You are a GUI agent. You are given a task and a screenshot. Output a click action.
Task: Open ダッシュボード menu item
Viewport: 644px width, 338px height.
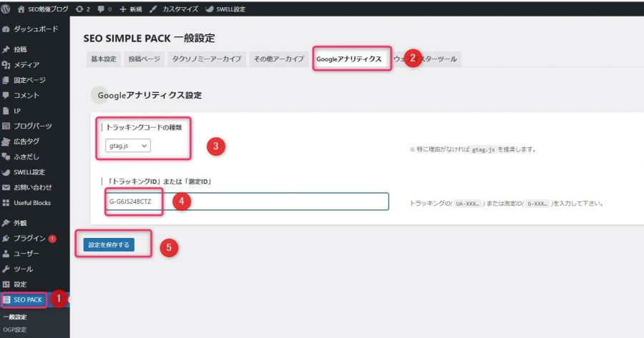pos(36,29)
